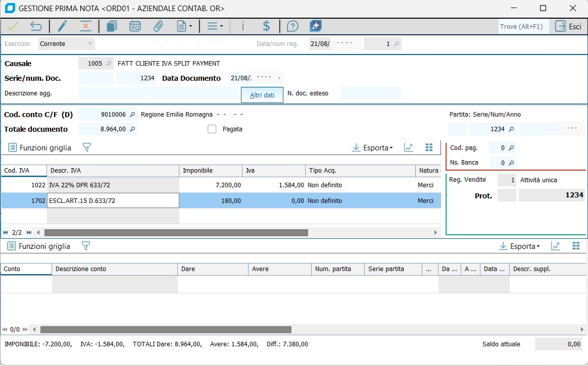Toggle the Pagata checkbox
The height and width of the screenshot is (366, 588).
click(x=212, y=129)
